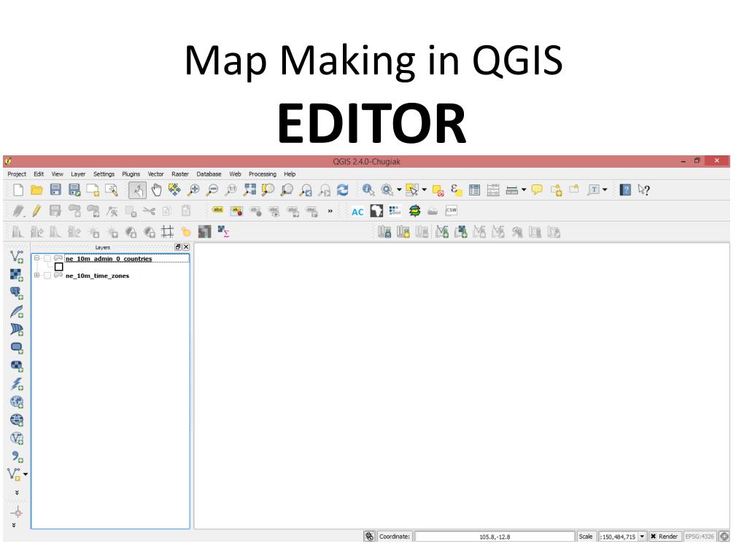Click the CSW MetaSearch icon
747x560 pixels.
pyautogui.click(x=451, y=211)
